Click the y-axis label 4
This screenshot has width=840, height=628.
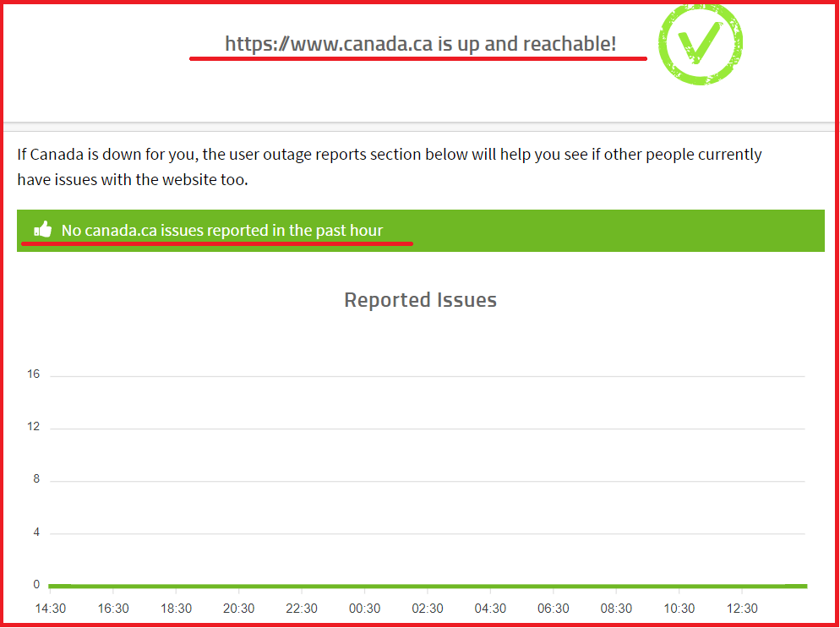coord(36,533)
